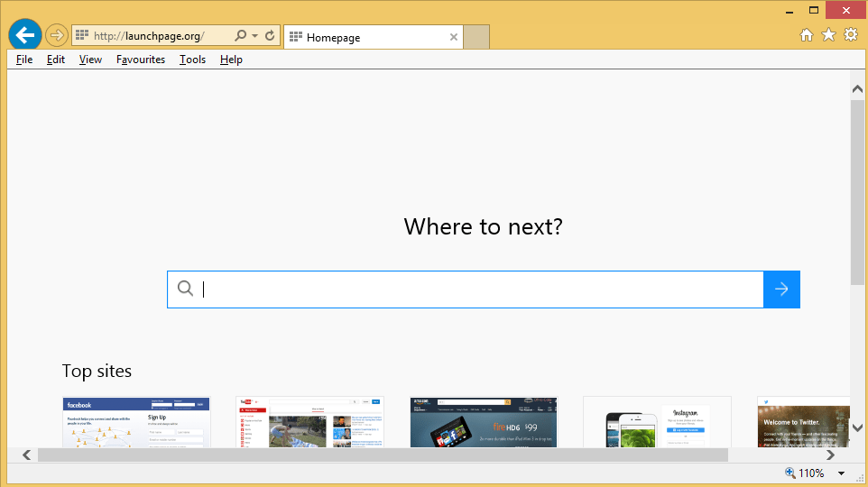Click the site icon in the address bar

coord(82,35)
